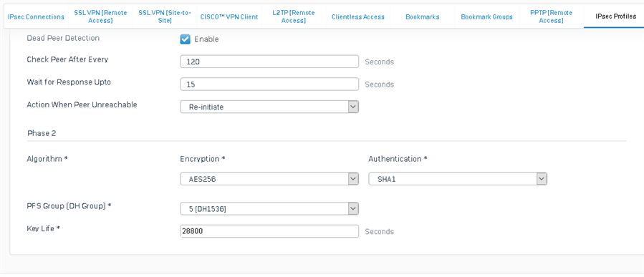Switch to the SSL VPN Site-to-Site tab
This screenshot has height=277, width=644.
[165, 17]
